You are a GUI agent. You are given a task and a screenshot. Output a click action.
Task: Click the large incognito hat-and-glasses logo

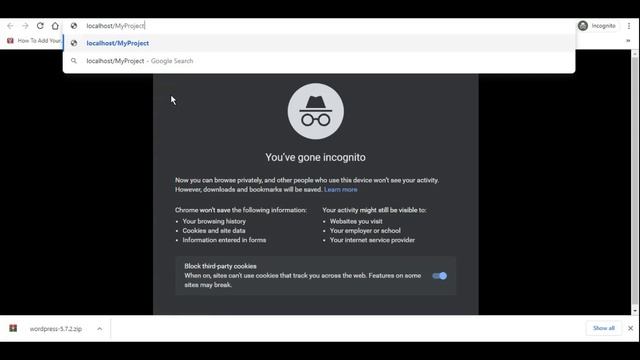pos(316,111)
